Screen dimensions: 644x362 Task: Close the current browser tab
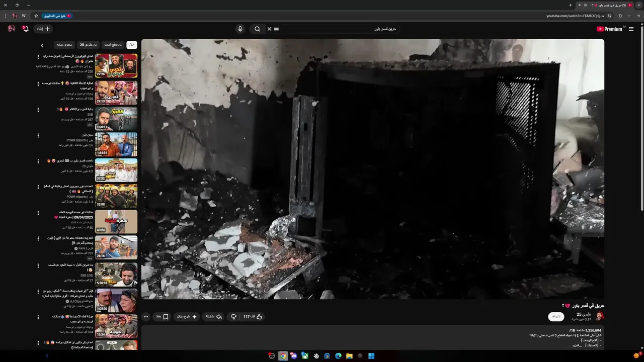[580, 5]
